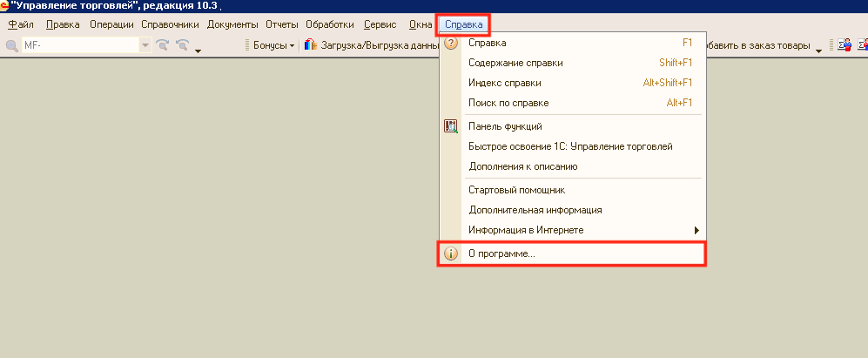868x358 pixels.
Task: Open the Бонусы dropdown
Action: click(x=274, y=45)
